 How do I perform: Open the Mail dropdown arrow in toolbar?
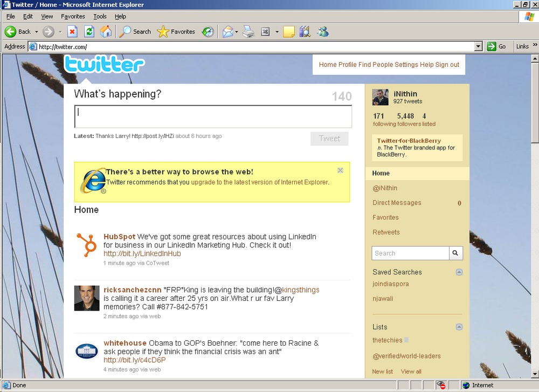pyautogui.click(x=236, y=32)
